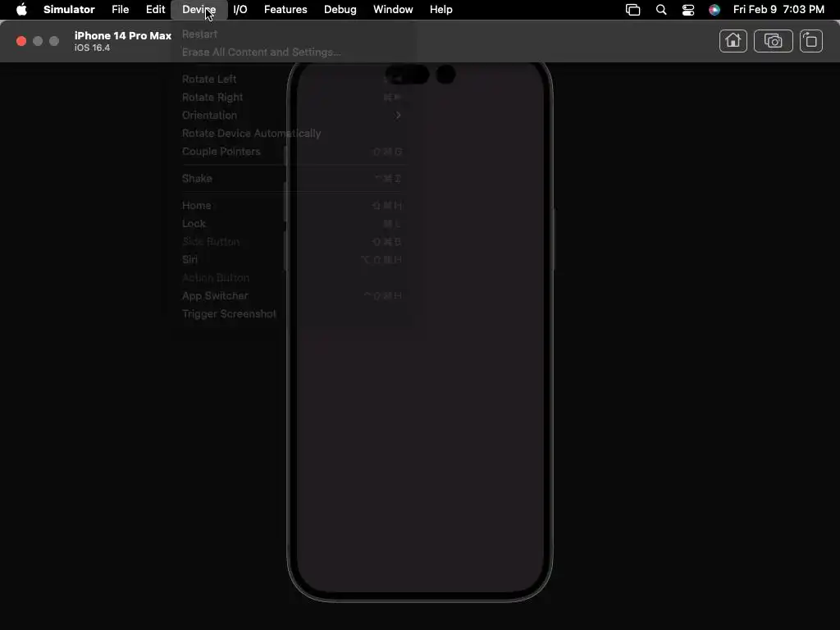This screenshot has width=840, height=630.
Task: Select Shake in the Device menu
Action: (293, 178)
